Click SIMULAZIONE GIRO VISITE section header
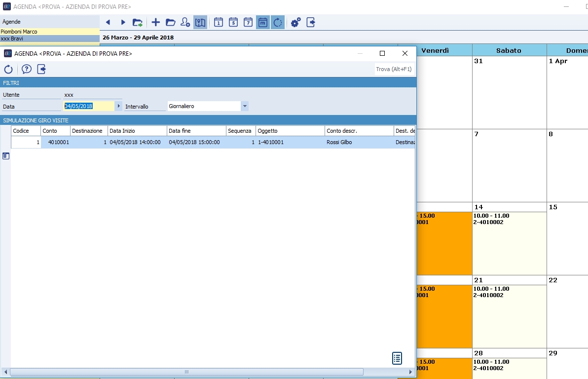 (x=208, y=120)
